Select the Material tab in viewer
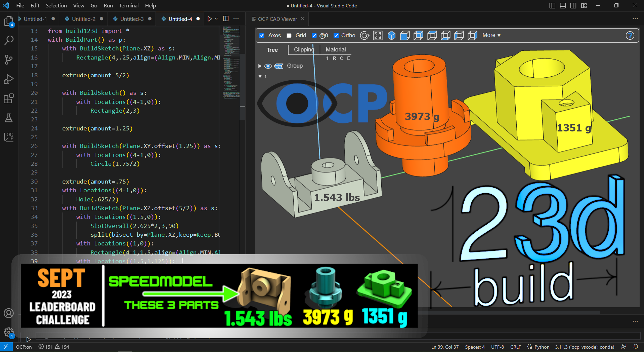 point(336,49)
